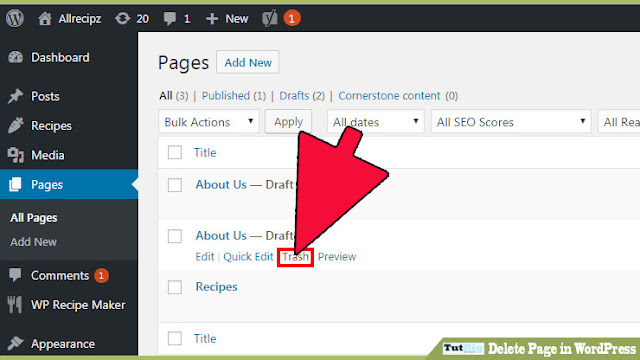This screenshot has height=360, width=640.
Task: Filter by Published (1) pages
Action: click(234, 96)
